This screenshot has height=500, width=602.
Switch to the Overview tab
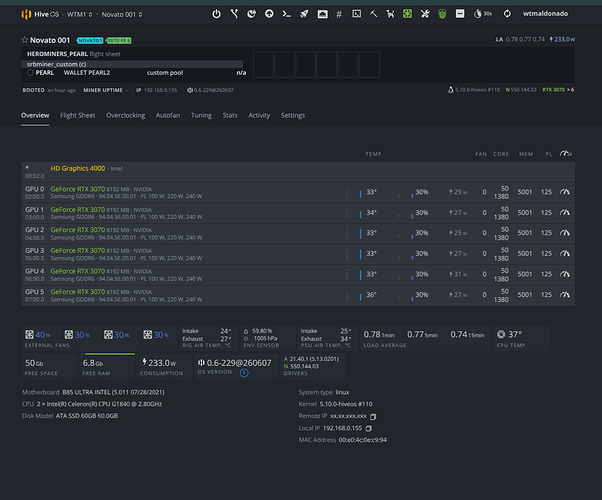[x=35, y=116]
